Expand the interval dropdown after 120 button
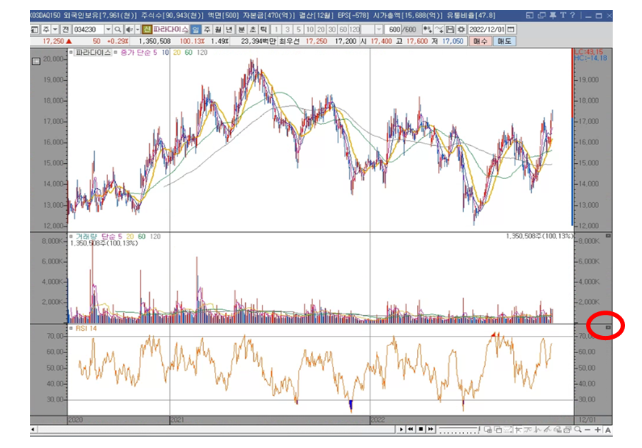Image resolution: width=642 pixels, height=448 pixels. point(379,29)
